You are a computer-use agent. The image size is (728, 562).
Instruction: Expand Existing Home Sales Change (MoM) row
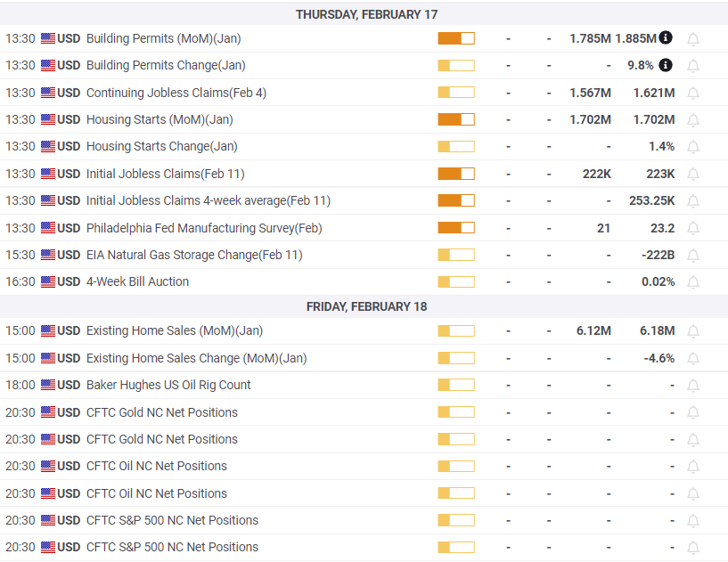(x=196, y=358)
